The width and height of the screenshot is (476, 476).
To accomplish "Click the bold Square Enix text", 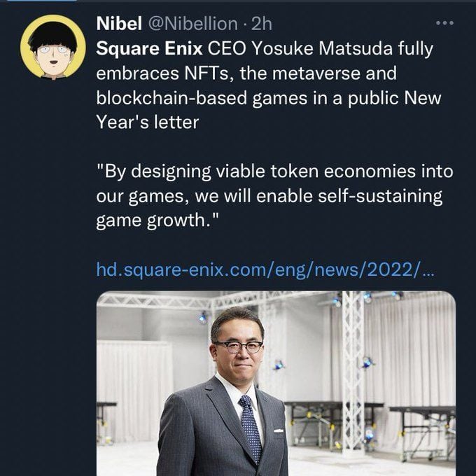I will pos(149,49).
